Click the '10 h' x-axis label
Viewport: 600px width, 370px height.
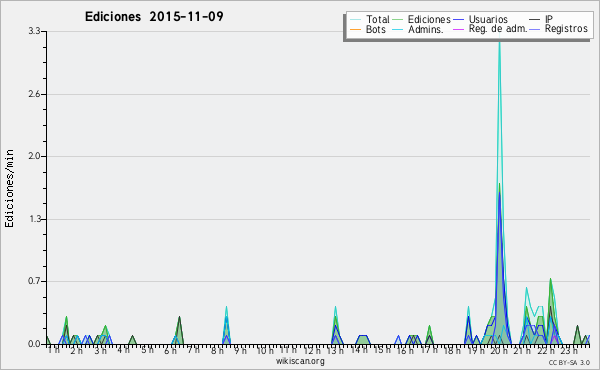tap(265, 350)
